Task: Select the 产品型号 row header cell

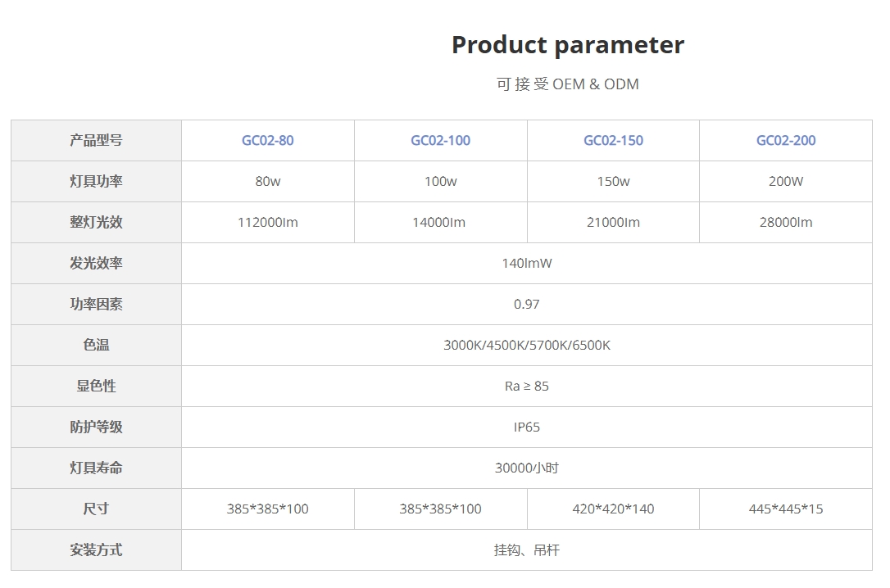Action: (x=96, y=140)
